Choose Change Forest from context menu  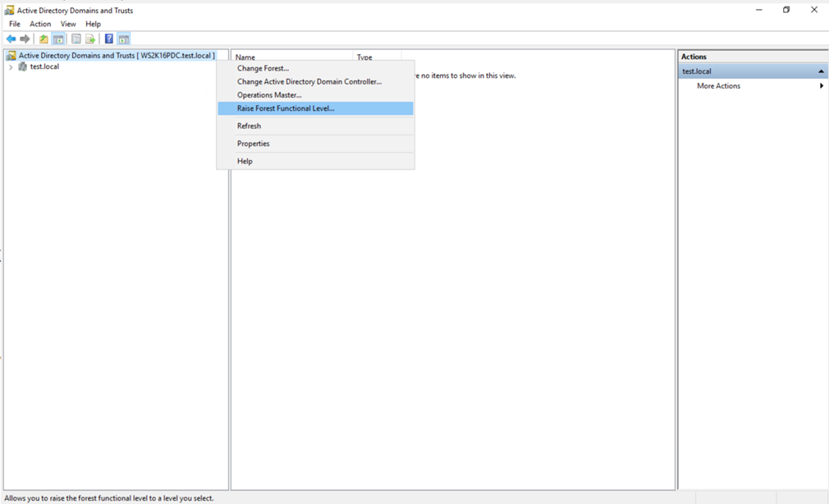point(263,68)
